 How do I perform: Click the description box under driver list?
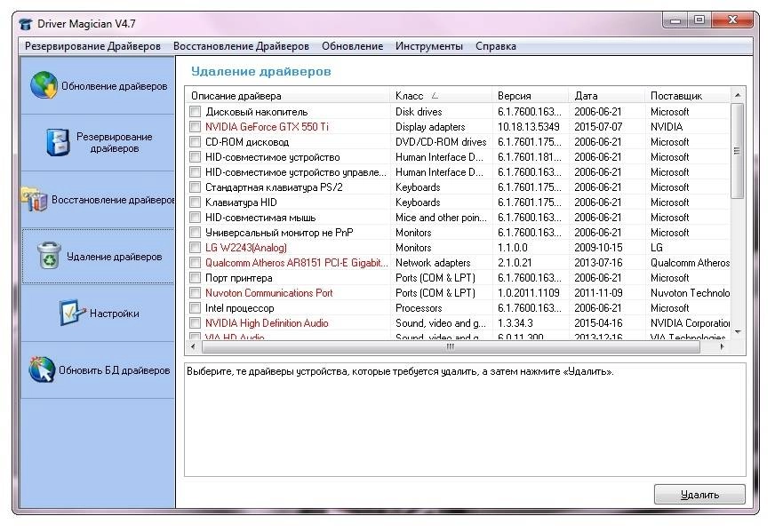[x=465, y=420]
